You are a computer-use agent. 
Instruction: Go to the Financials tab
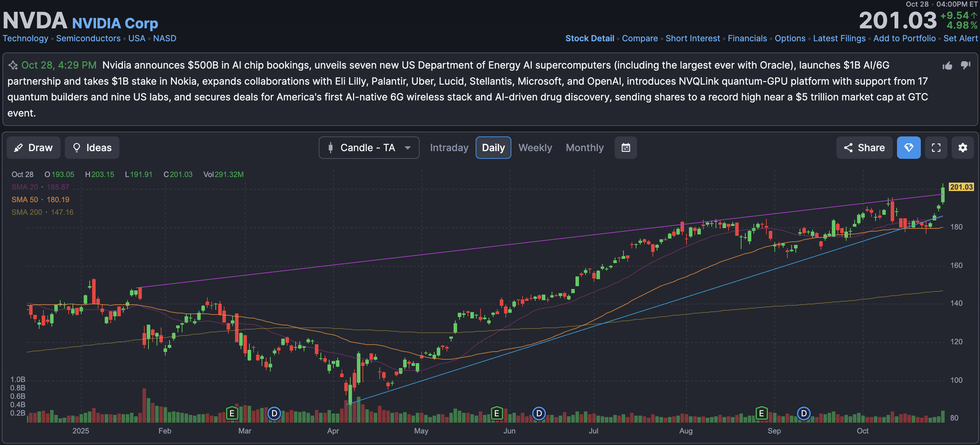pyautogui.click(x=747, y=38)
